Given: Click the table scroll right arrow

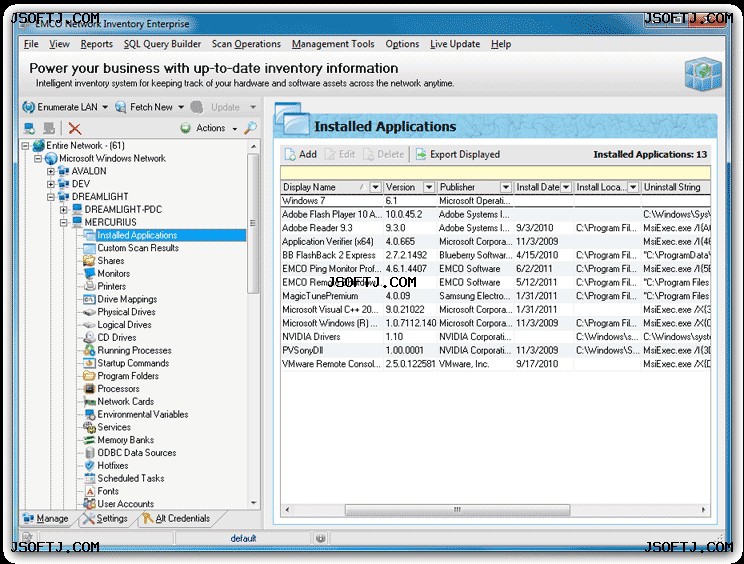Looking at the screenshot, I should (703, 510).
